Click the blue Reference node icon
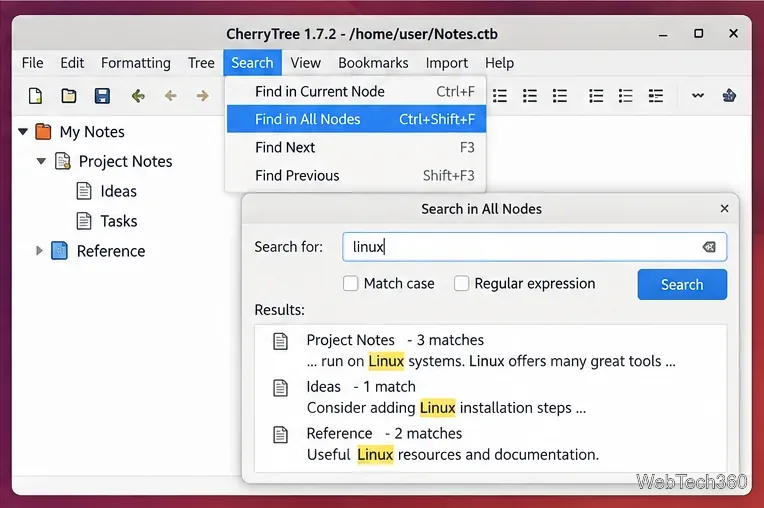This screenshot has width=764, height=508. (x=59, y=251)
